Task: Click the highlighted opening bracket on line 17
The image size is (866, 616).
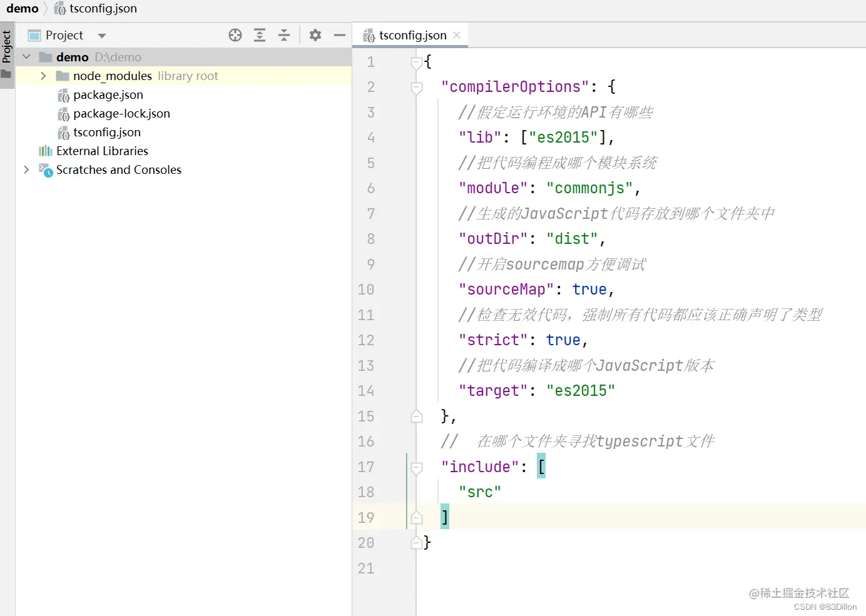Action: [541, 467]
